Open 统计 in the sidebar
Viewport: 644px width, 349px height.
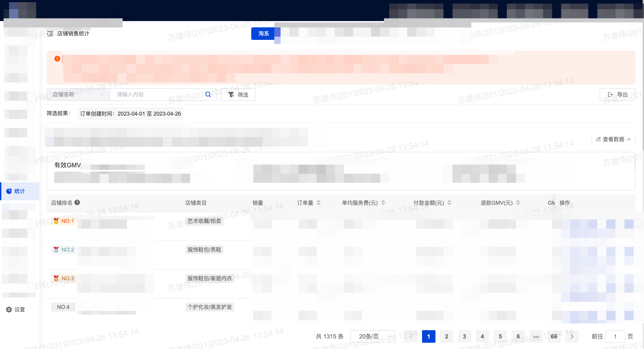click(20, 191)
